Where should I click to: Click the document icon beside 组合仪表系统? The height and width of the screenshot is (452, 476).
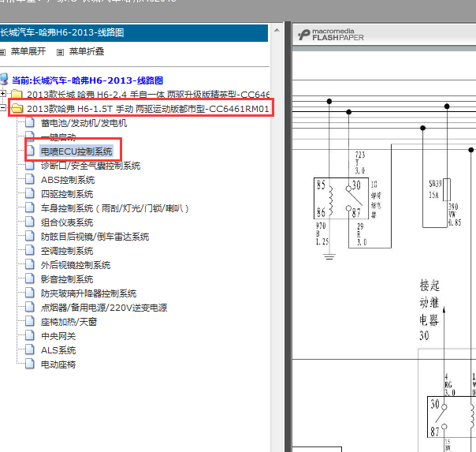[30, 222]
